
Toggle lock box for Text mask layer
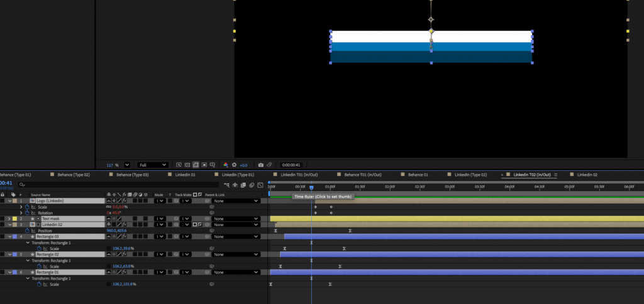click(x=3, y=219)
